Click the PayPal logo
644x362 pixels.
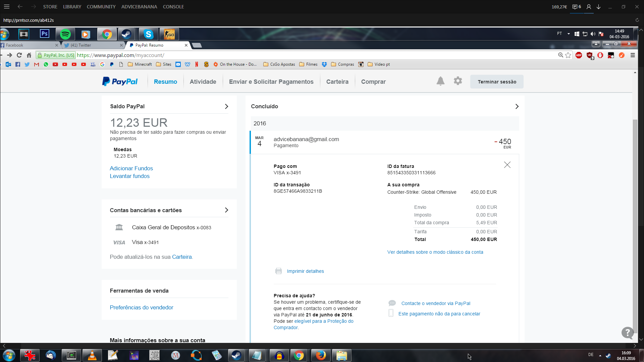click(x=120, y=81)
